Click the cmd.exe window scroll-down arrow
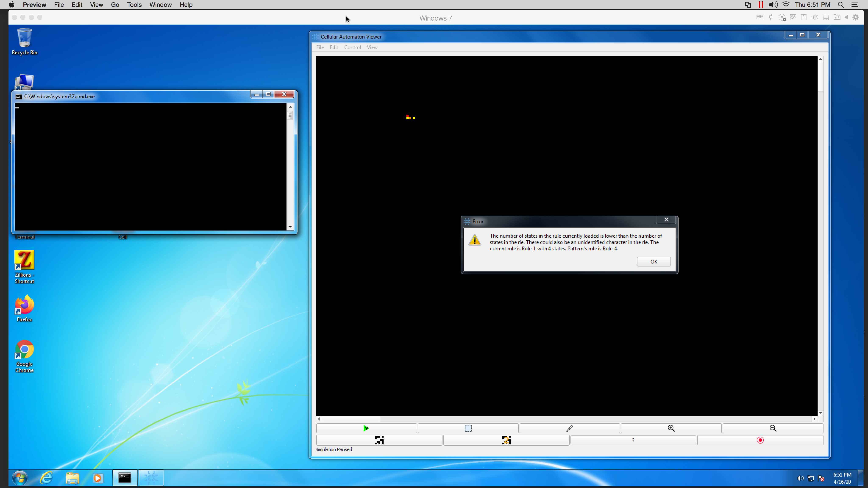 point(290,227)
